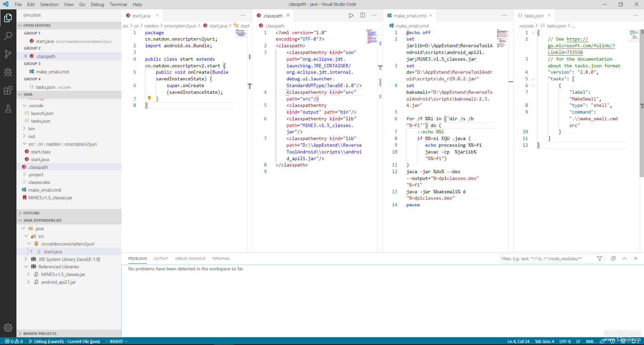The image size is (644, 345).
Task: Click Debug (Launch) in status bar
Action: click(64, 341)
